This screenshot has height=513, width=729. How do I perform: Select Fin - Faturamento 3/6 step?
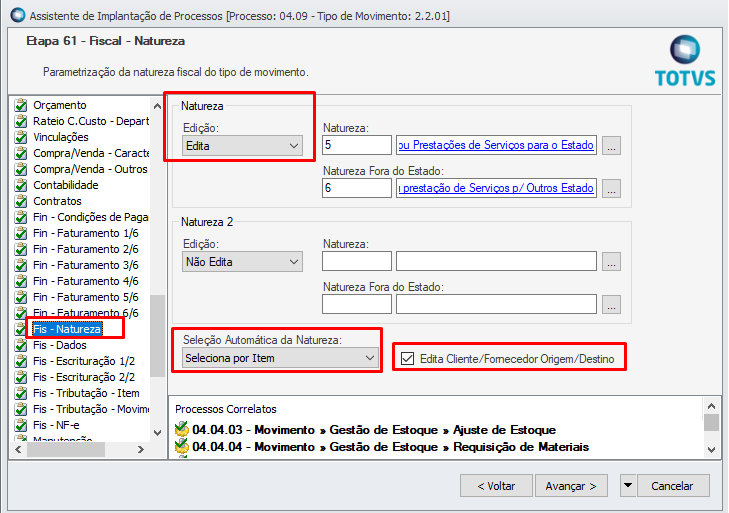tap(86, 265)
